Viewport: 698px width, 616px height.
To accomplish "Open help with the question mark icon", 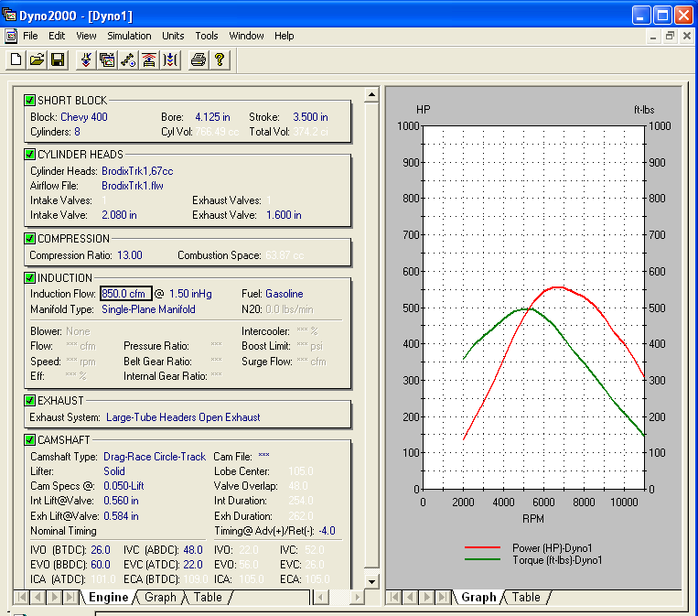I will click(220, 59).
